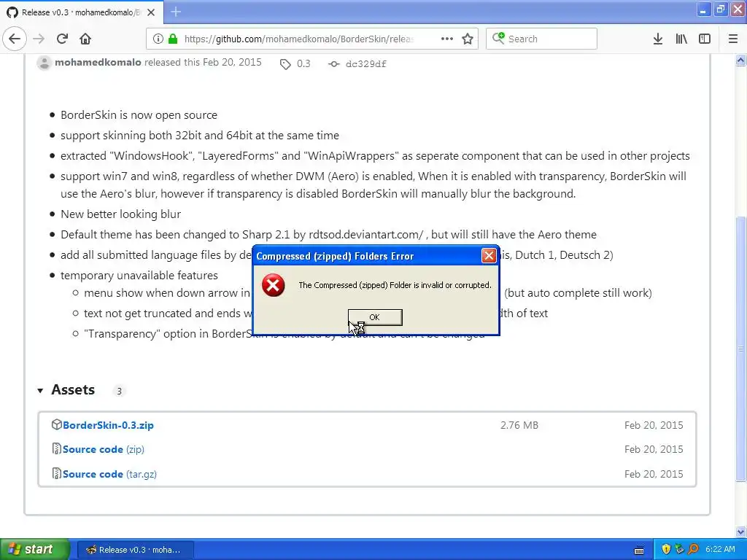
Task: Click the security shield tray icon
Action: (x=666, y=549)
